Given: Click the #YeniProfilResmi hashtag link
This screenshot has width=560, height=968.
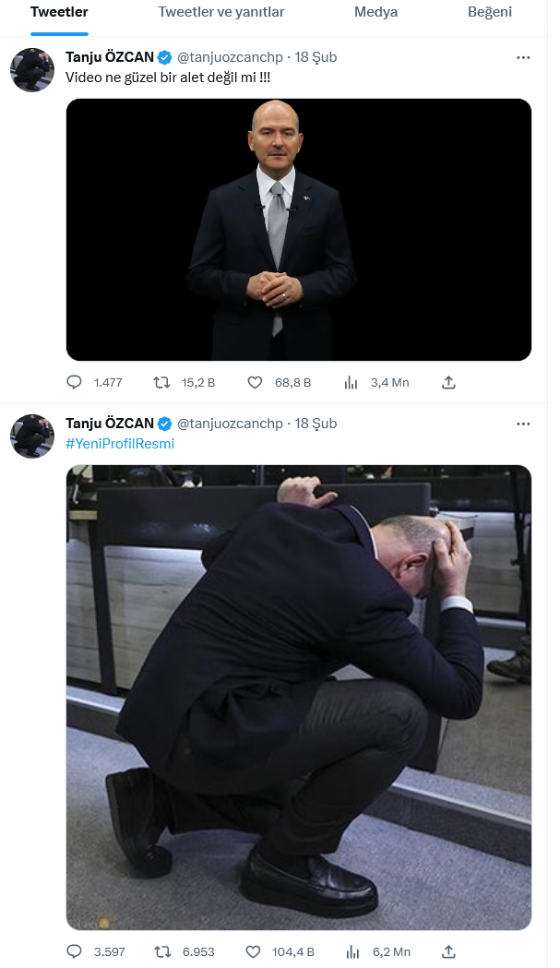Looking at the screenshot, I should click(x=120, y=444).
